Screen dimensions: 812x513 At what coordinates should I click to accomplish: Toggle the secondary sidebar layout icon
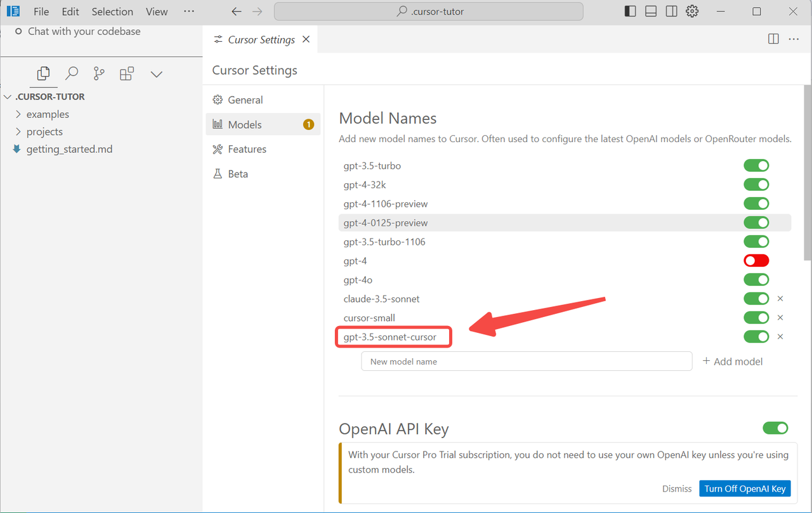[672, 11]
